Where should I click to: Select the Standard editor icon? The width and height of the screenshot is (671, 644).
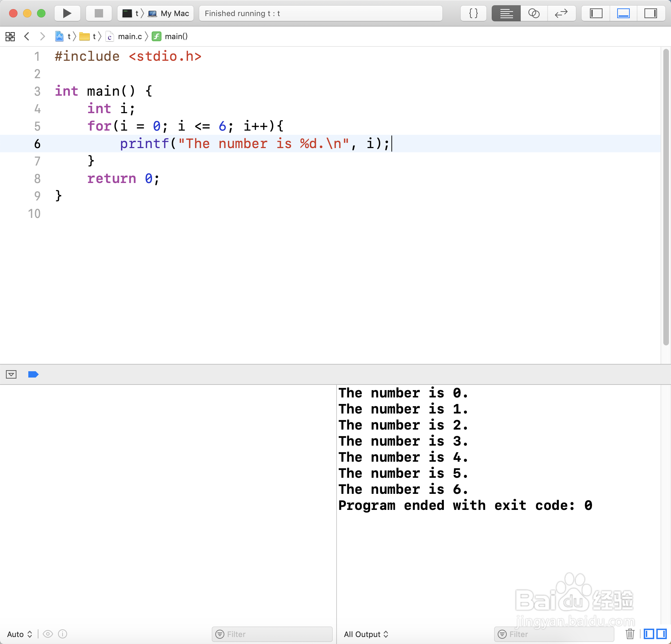tap(506, 13)
